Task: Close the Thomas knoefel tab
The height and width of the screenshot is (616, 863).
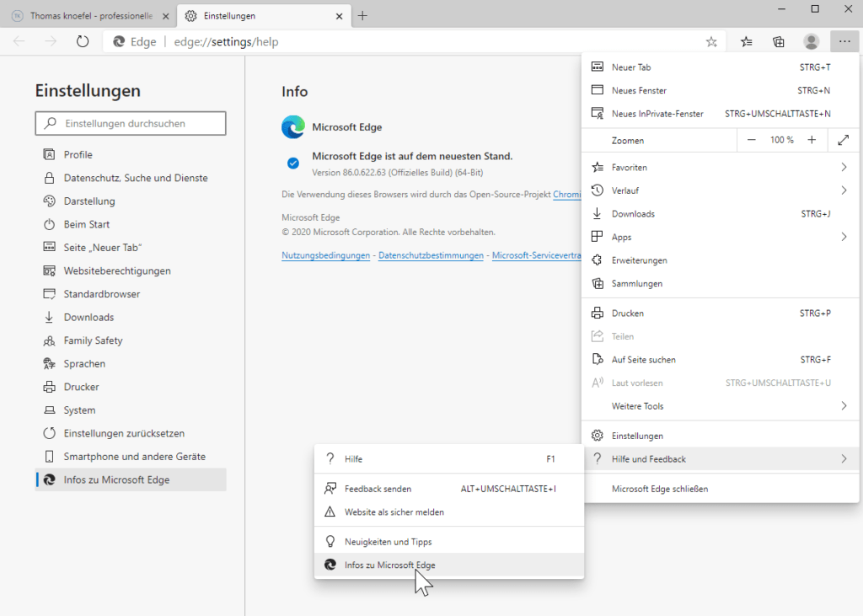Action: click(166, 17)
